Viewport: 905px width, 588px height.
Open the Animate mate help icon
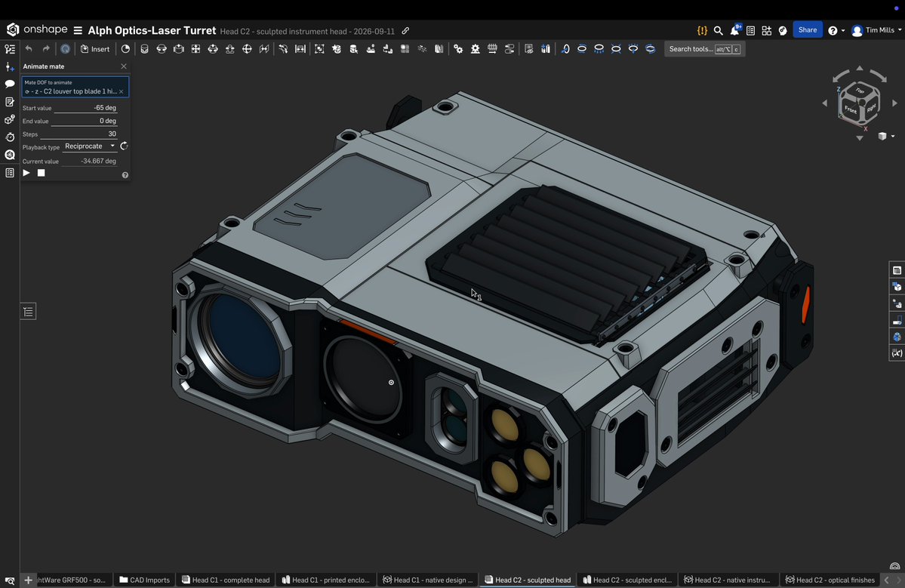[125, 175]
